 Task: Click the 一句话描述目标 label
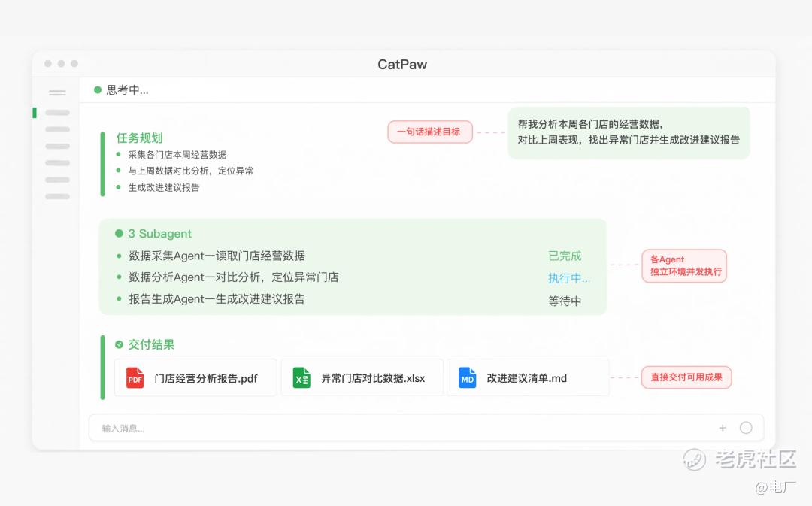pos(430,132)
